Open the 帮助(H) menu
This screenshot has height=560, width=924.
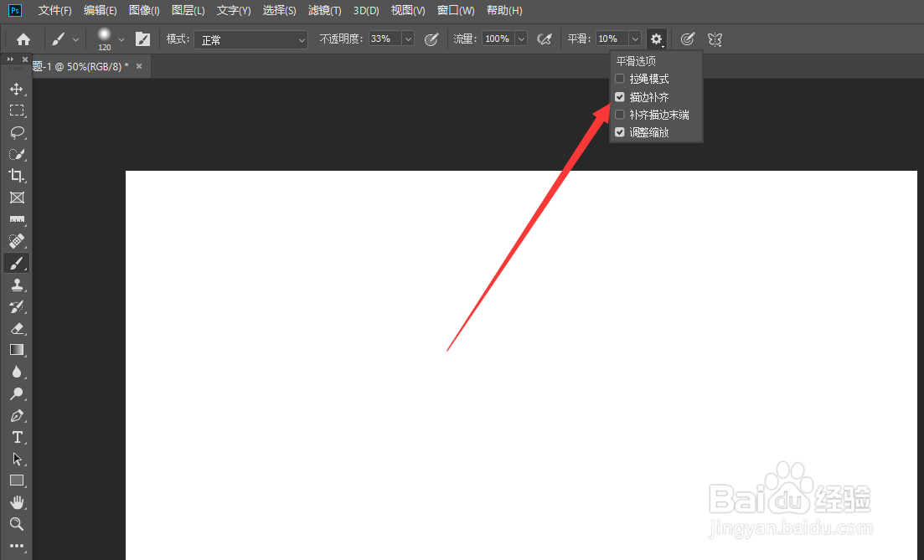point(504,11)
